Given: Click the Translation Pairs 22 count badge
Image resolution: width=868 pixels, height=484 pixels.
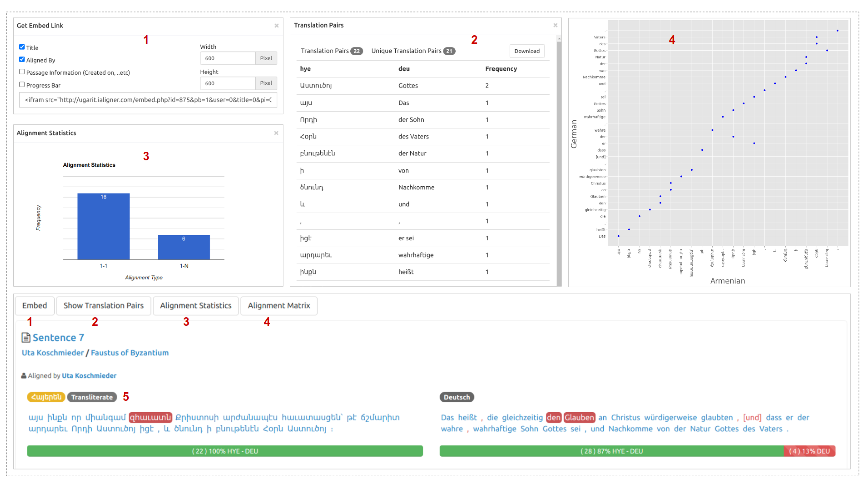Looking at the screenshot, I should 356,51.
